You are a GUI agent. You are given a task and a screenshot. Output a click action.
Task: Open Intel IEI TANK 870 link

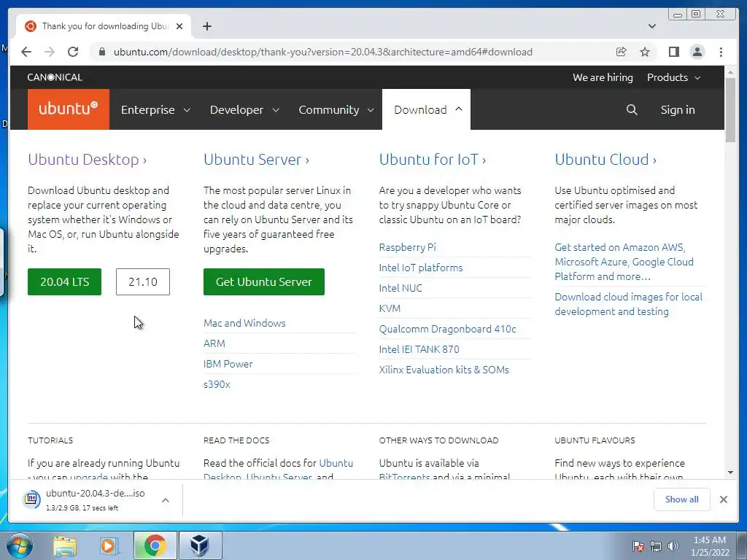419,349
